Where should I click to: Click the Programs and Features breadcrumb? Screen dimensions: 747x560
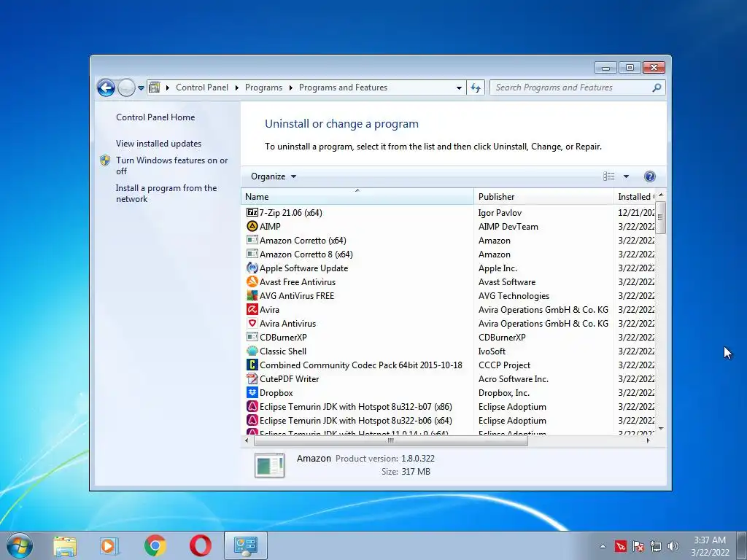343,87
